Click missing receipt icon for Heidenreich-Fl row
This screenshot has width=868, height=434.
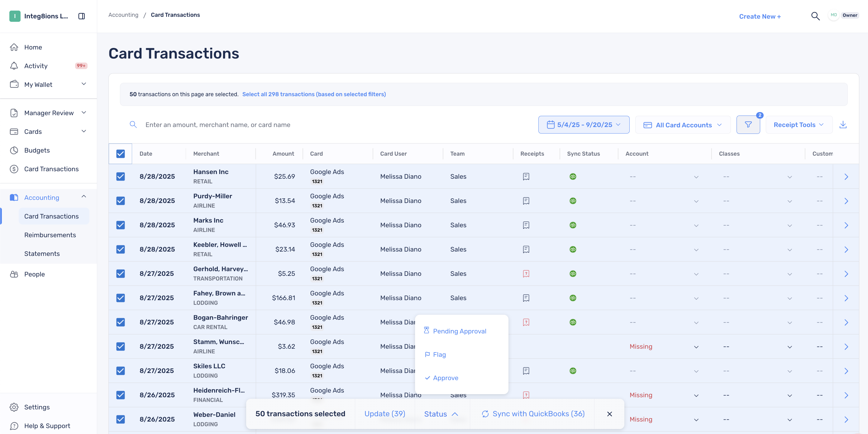click(x=526, y=395)
